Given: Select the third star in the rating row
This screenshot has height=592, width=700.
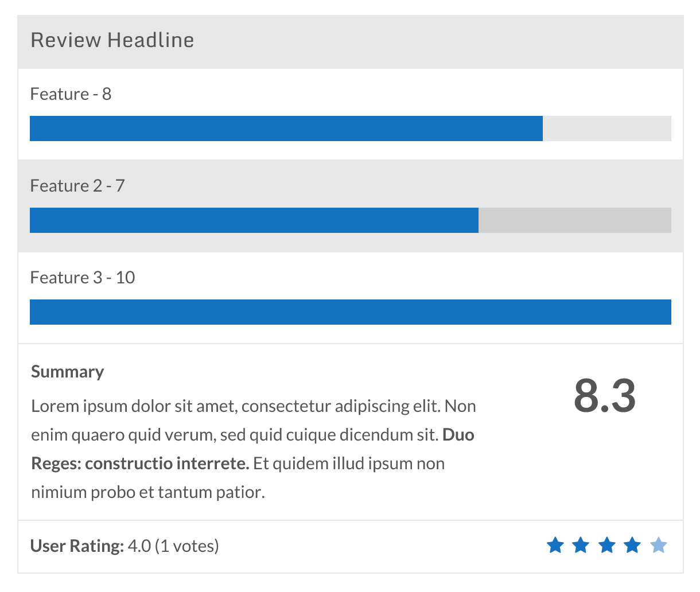Looking at the screenshot, I should (x=607, y=546).
